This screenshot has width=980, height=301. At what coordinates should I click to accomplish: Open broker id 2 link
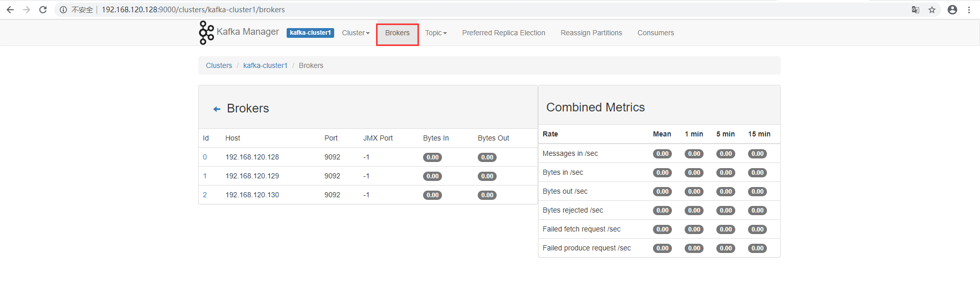pos(205,195)
